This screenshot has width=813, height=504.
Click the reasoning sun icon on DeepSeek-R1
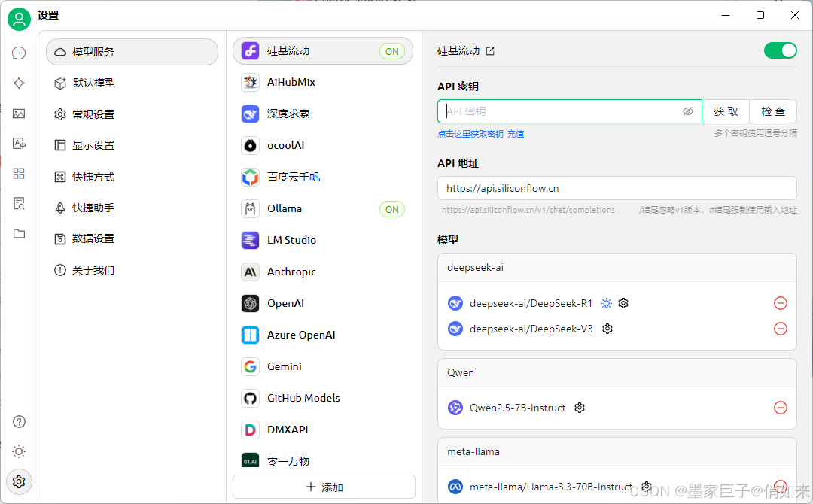point(606,303)
